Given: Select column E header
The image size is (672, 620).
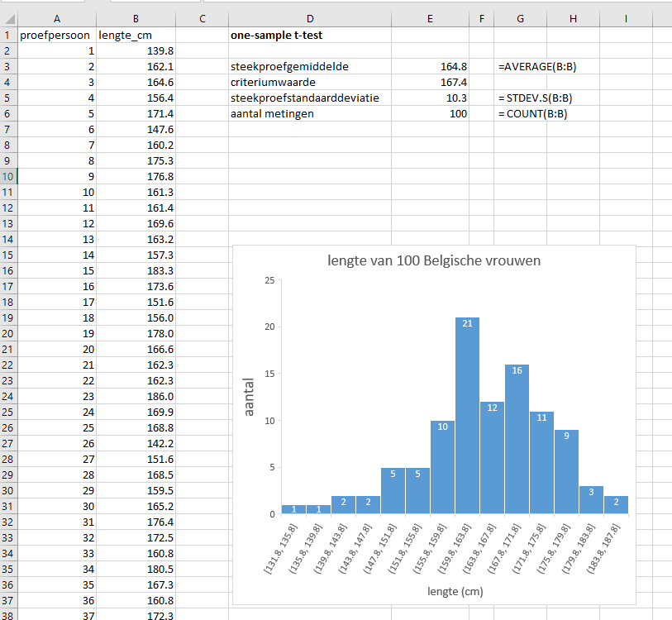Looking at the screenshot, I should pyautogui.click(x=429, y=18).
